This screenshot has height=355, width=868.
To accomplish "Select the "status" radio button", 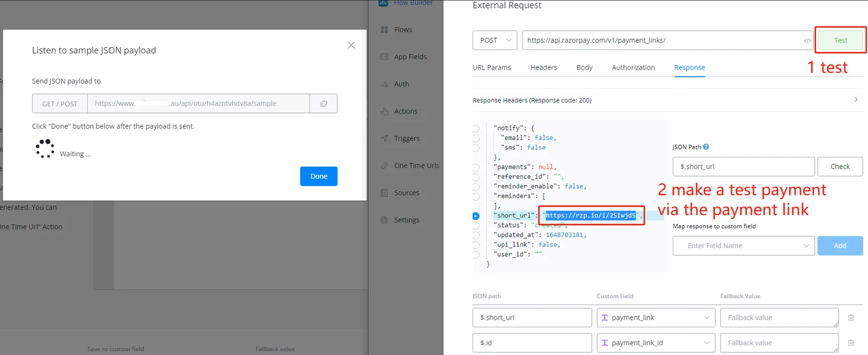I will point(476,226).
